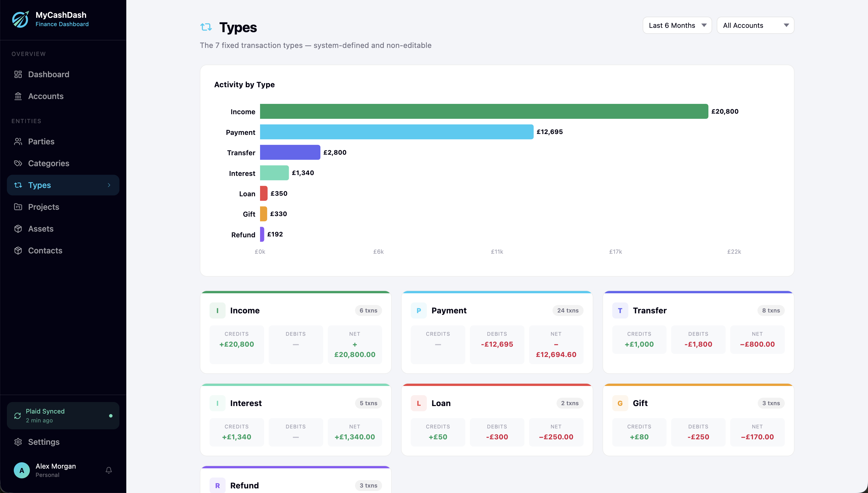
Task: Open Categories via its tag icon
Action: point(19,163)
